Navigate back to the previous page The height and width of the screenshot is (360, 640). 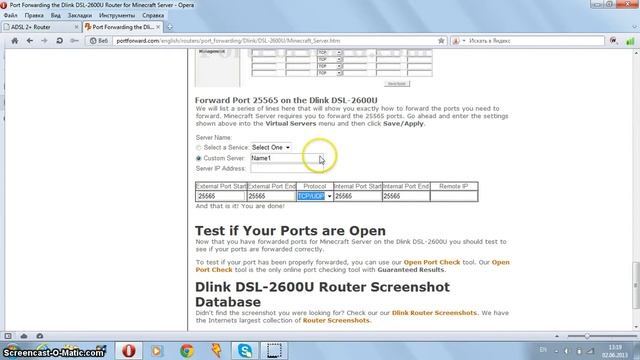(29, 41)
